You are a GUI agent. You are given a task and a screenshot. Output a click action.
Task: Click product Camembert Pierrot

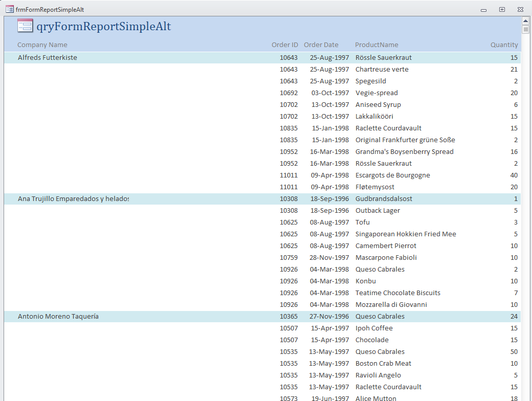click(x=386, y=246)
